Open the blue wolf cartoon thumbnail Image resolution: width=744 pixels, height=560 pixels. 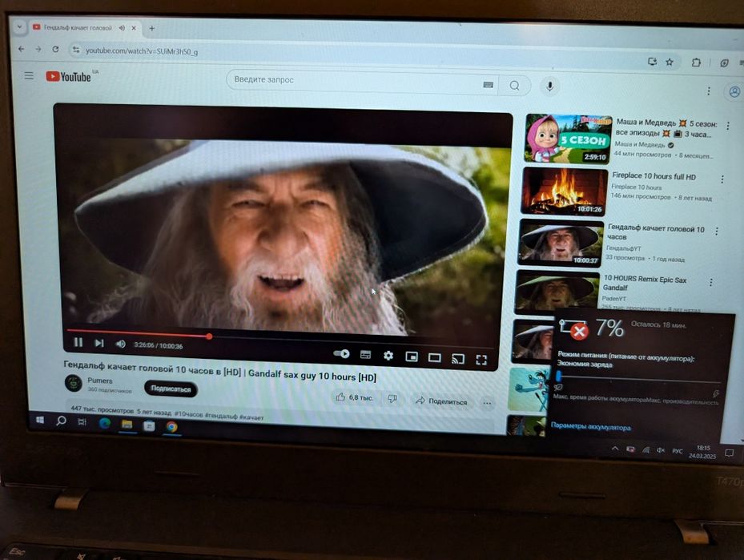click(529, 389)
